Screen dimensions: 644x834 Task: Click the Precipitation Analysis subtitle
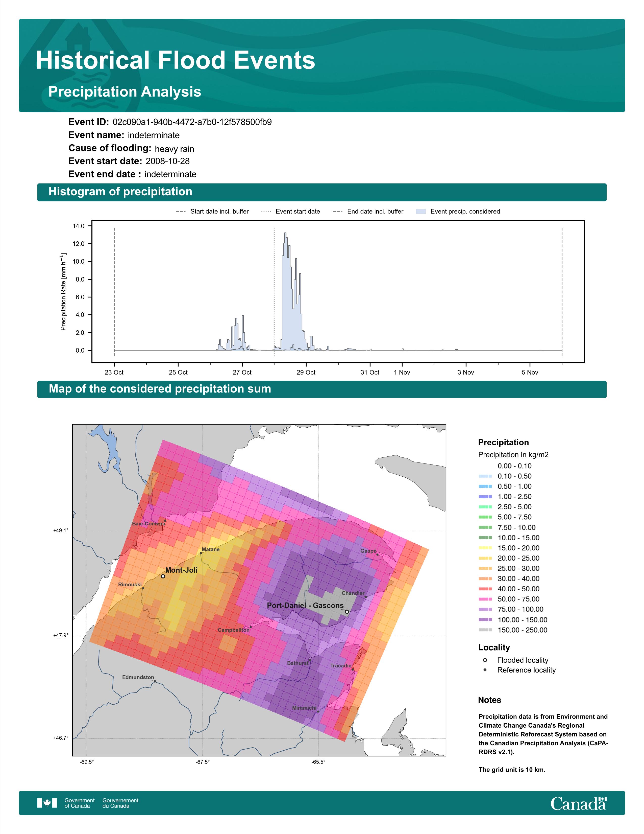(125, 92)
